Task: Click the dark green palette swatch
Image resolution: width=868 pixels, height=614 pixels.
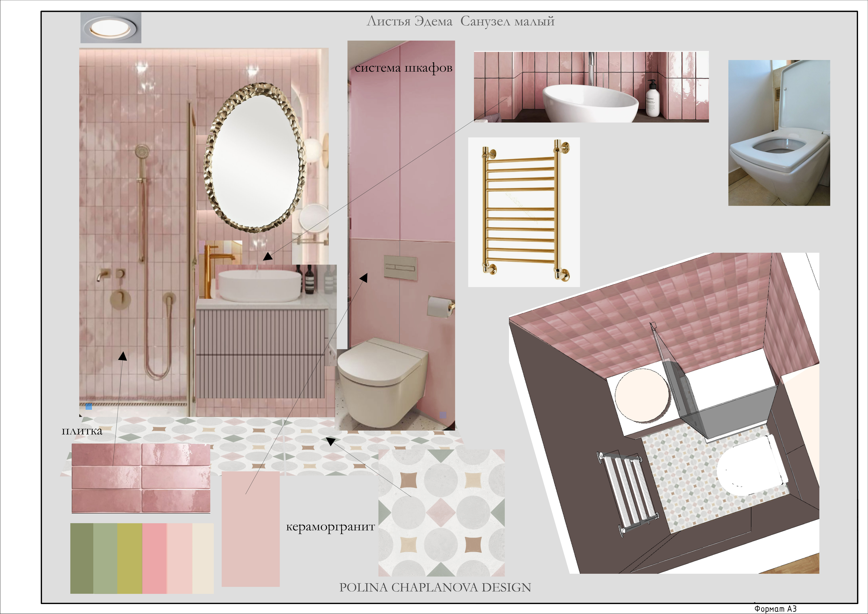Action: [82, 558]
